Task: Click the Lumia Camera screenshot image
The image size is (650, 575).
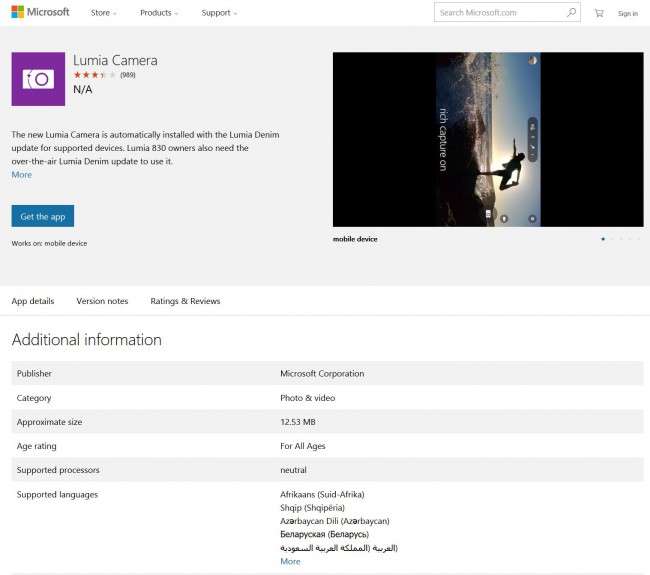Action: [x=488, y=139]
